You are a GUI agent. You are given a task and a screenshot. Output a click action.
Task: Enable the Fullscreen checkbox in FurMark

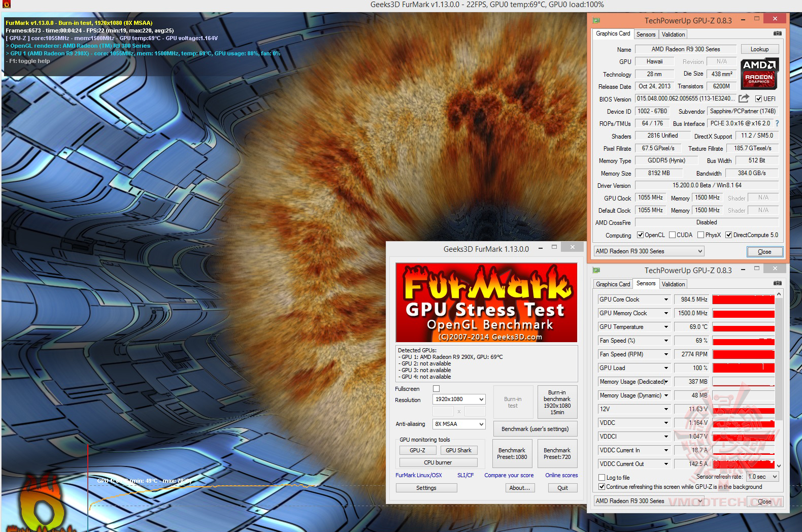436,389
